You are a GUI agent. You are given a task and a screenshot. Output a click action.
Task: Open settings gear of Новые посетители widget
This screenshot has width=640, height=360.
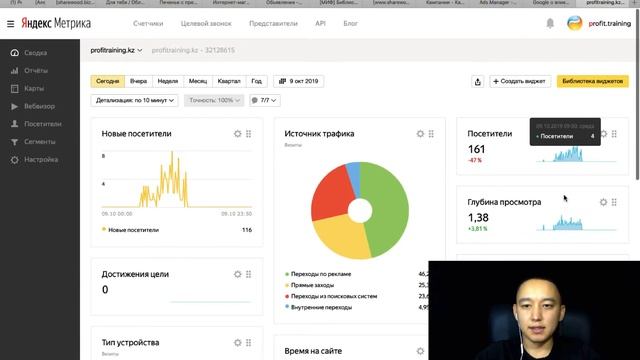click(238, 134)
